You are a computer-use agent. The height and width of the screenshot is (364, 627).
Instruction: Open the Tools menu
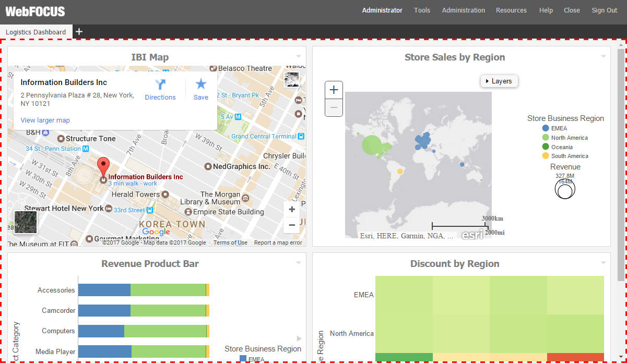pyautogui.click(x=422, y=10)
